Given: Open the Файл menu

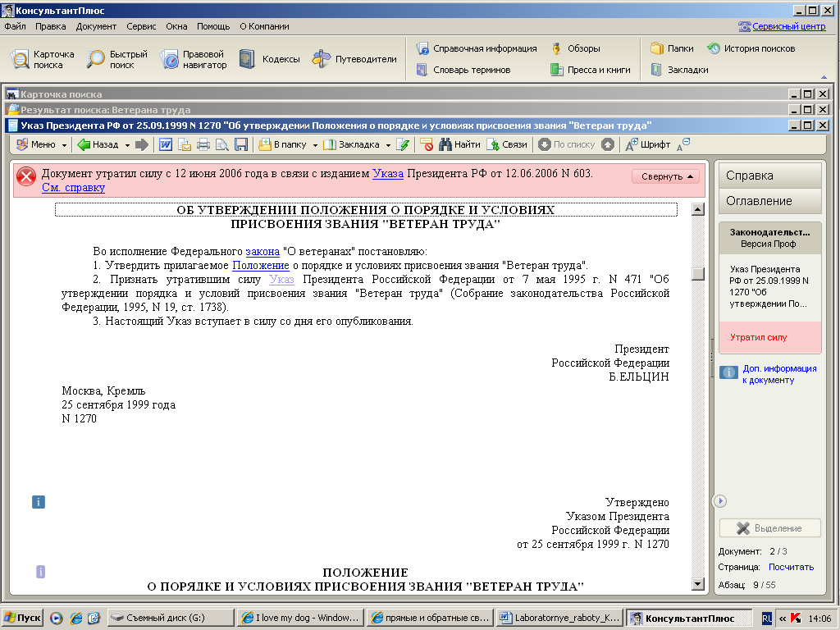Looking at the screenshot, I should coord(15,26).
